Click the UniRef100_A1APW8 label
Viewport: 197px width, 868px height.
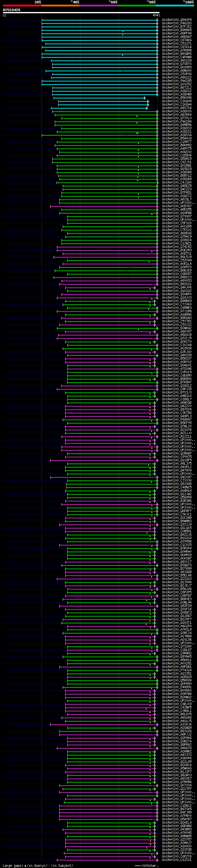(177, 213)
